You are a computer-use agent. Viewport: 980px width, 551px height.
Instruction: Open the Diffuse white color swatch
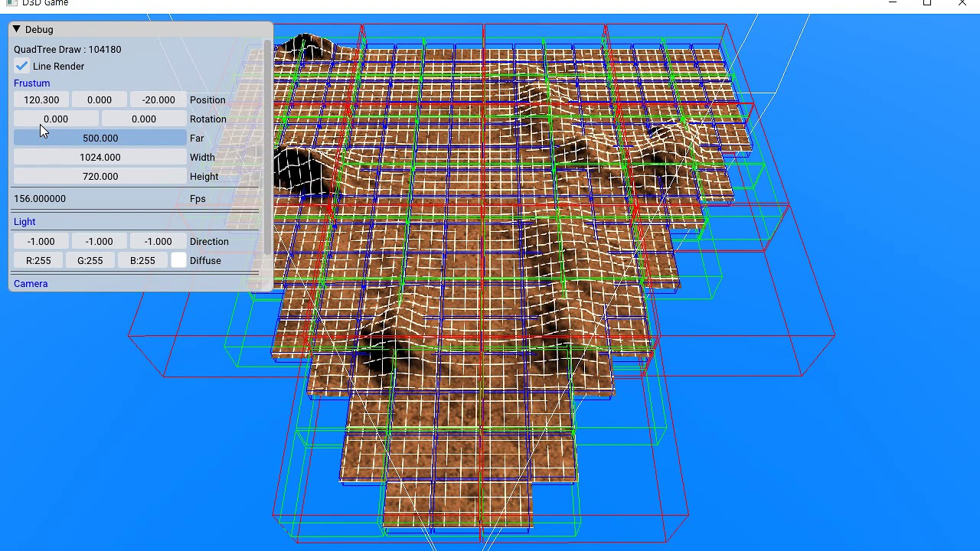[x=178, y=261]
